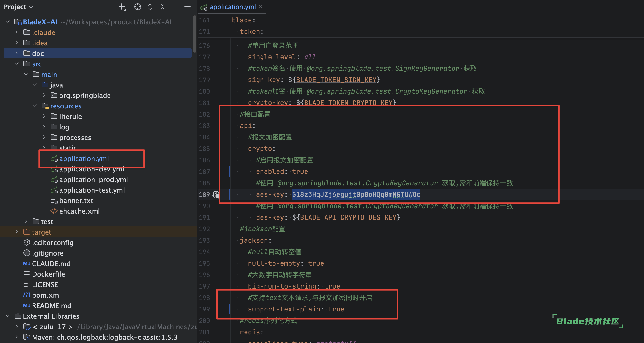The height and width of the screenshot is (343, 644).
Task: Expand the .idea folder
Action: click(x=16, y=43)
